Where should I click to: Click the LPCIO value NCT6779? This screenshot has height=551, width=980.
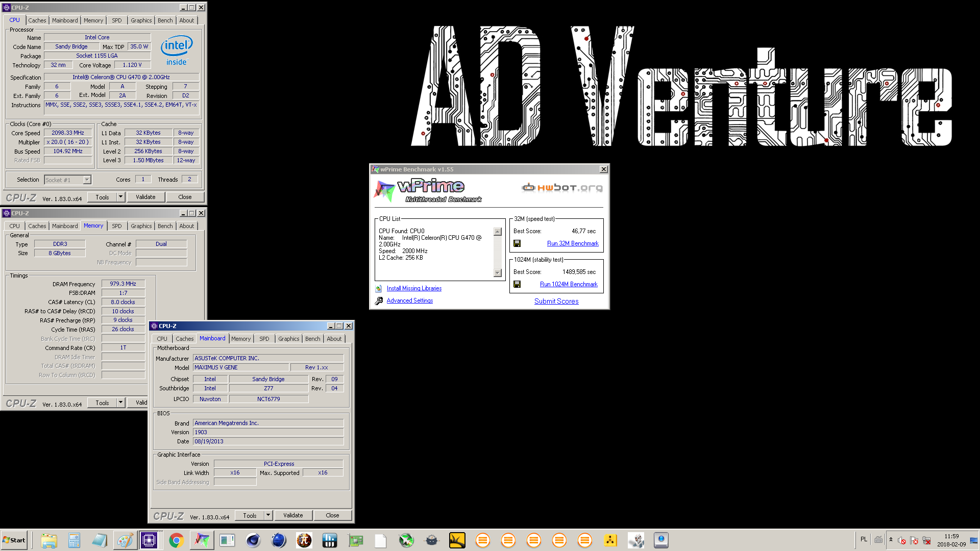tap(268, 399)
